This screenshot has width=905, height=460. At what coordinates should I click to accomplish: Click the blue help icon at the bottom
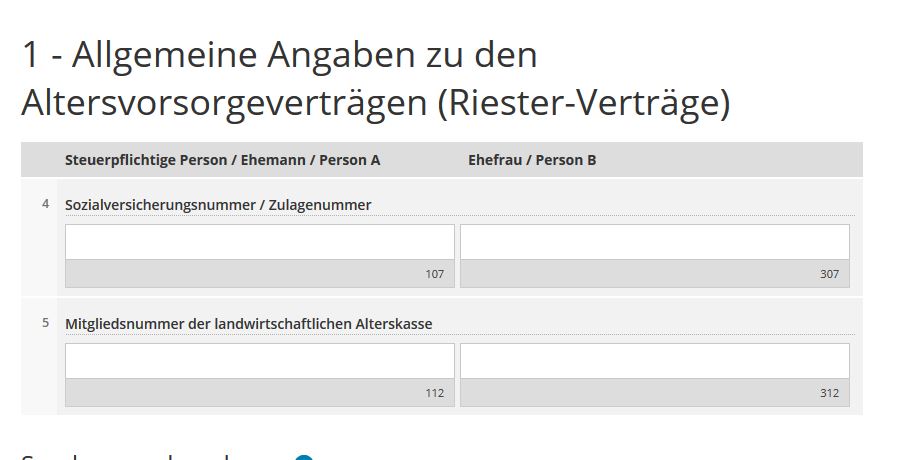coord(304,457)
